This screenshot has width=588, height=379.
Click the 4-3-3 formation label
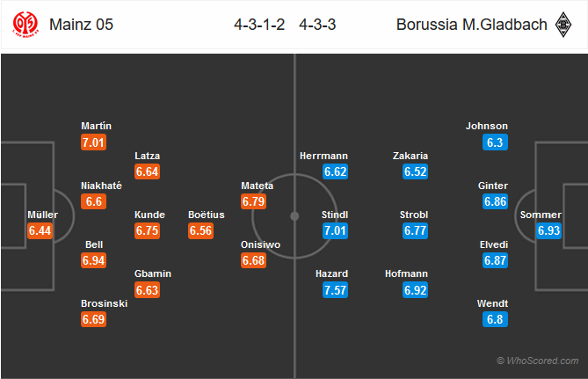(x=317, y=25)
